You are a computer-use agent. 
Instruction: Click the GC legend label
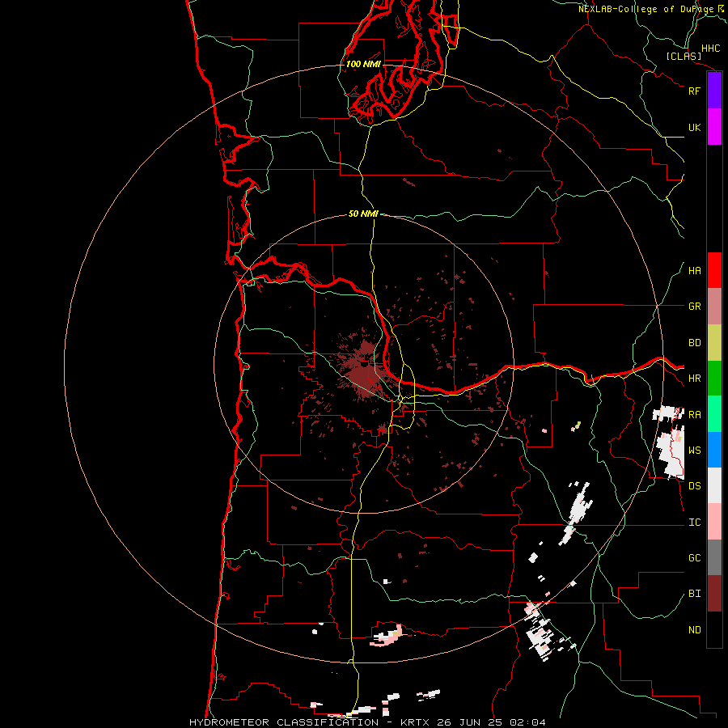694,558
